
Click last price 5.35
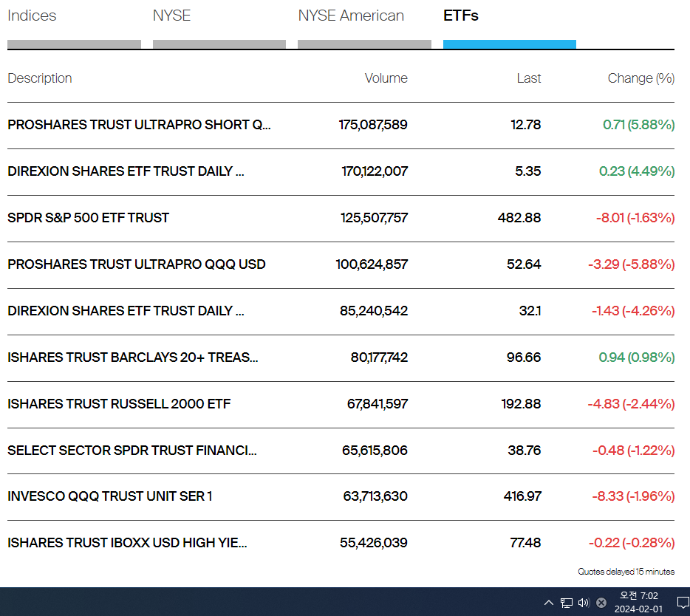pos(528,171)
